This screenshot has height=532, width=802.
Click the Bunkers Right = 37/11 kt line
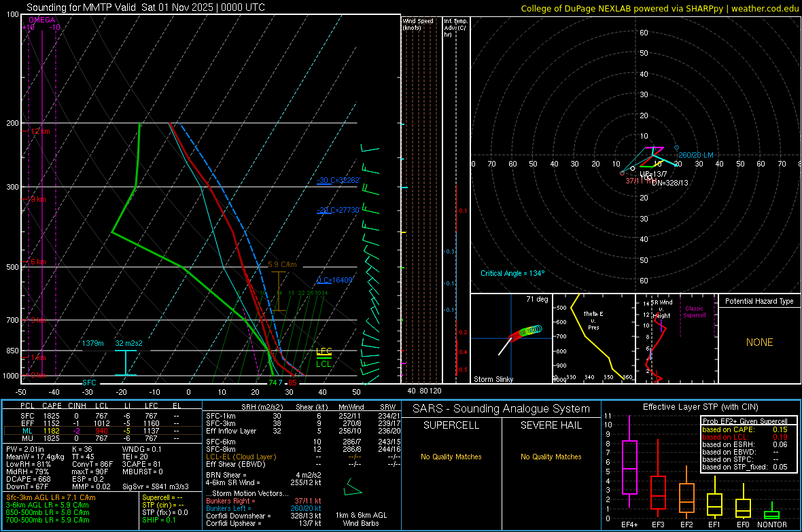pos(264,501)
